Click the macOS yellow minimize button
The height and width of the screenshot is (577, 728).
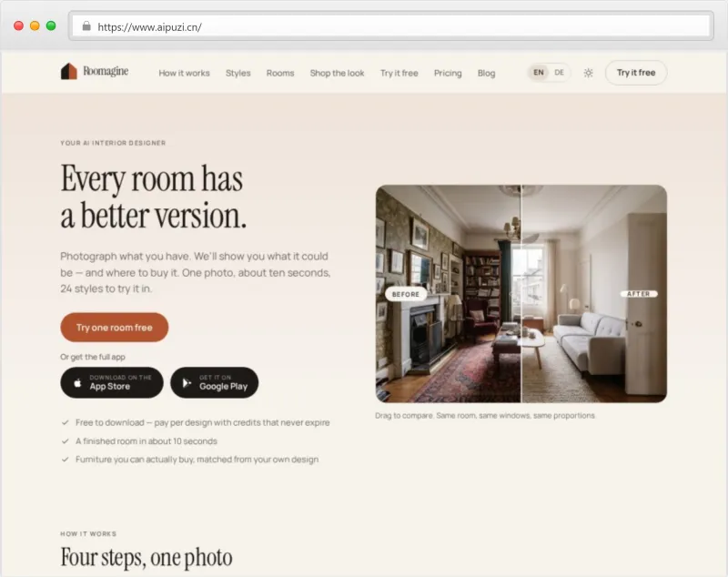tap(35, 26)
